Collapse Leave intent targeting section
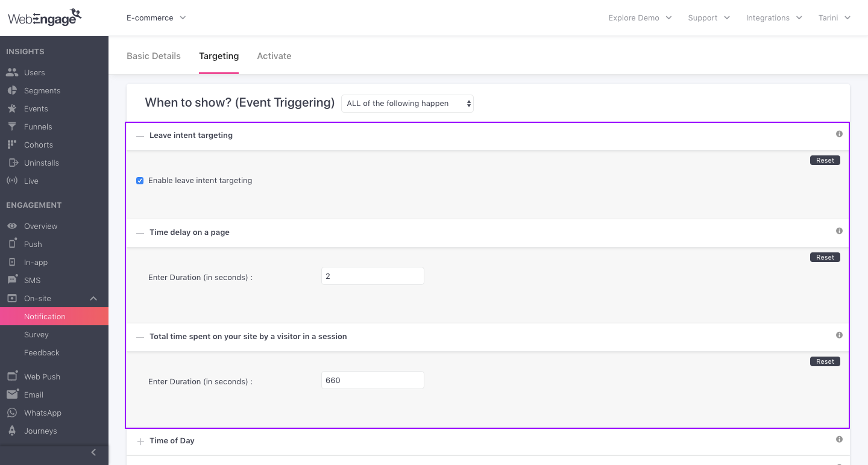Image resolution: width=868 pixels, height=465 pixels. 140,136
